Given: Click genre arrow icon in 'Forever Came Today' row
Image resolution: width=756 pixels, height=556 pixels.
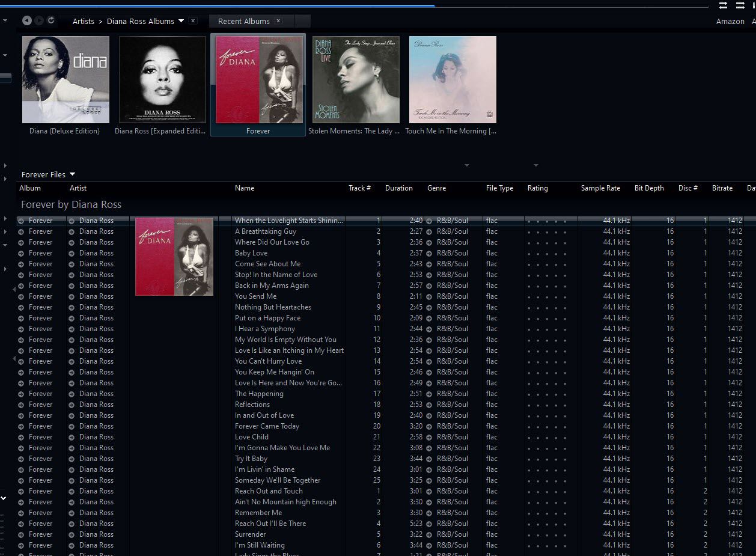Looking at the screenshot, I should click(429, 426).
